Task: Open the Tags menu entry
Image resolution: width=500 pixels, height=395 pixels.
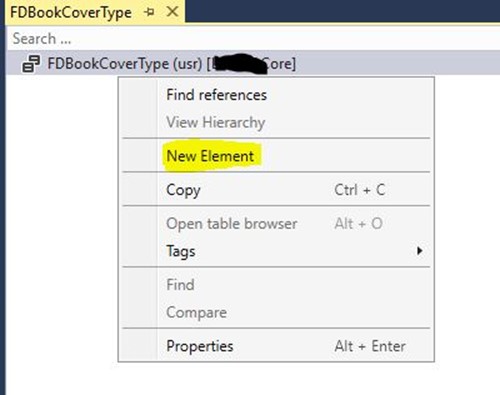Action: (181, 251)
